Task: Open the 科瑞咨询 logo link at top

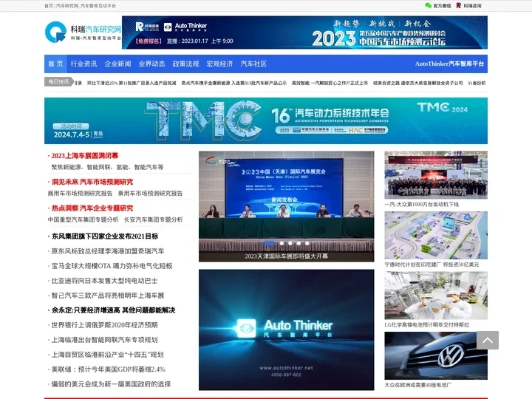Action: 468,5
